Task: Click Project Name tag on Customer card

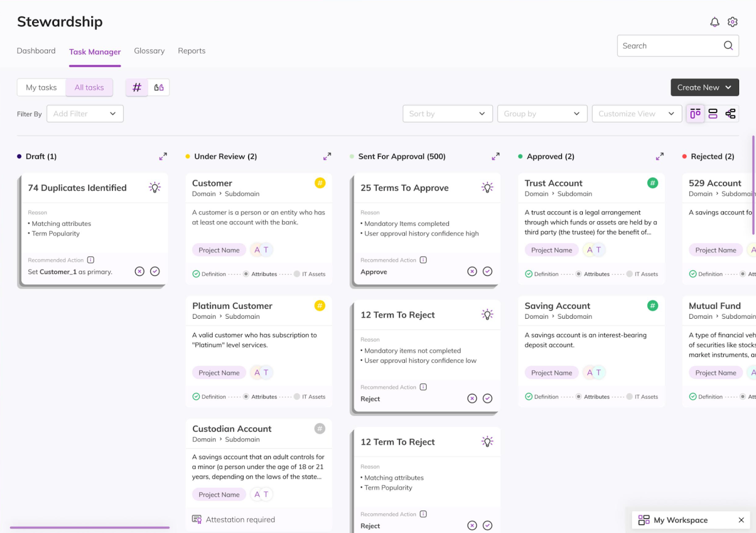Action: tap(219, 250)
